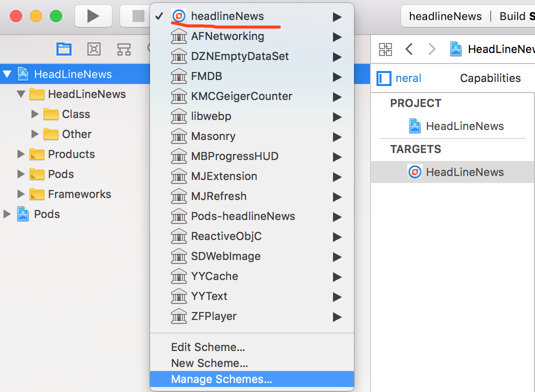Choose New Scheme… from menu
535x392 pixels.
point(252,363)
